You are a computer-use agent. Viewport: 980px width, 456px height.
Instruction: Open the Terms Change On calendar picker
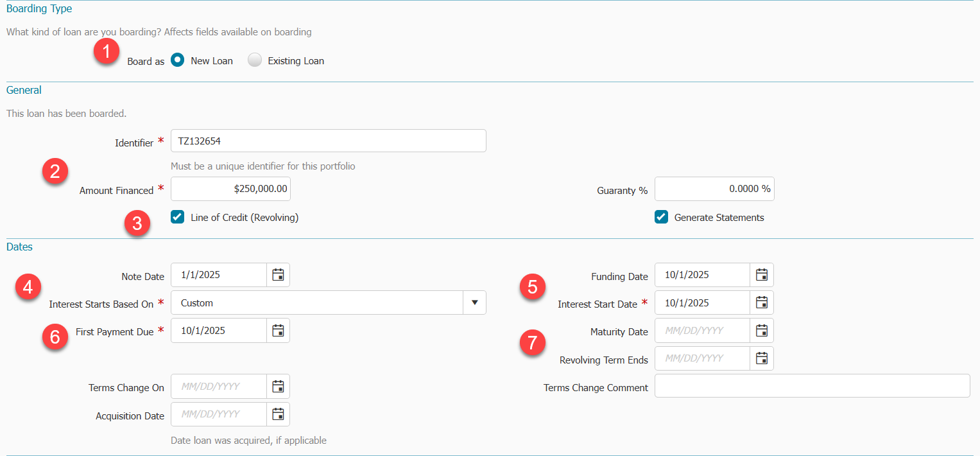(278, 387)
